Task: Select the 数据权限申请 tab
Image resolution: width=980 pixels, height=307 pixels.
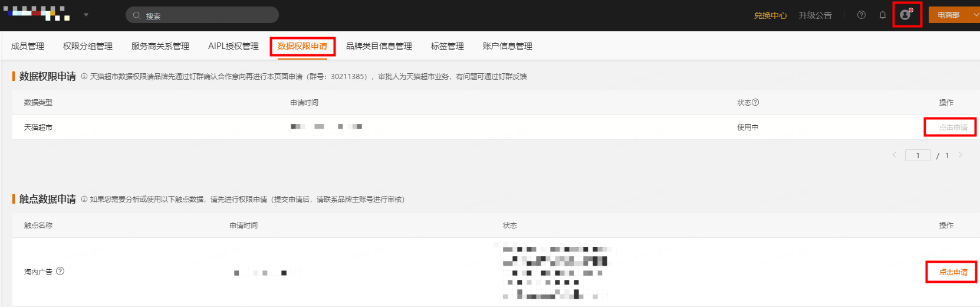Action: [x=302, y=46]
